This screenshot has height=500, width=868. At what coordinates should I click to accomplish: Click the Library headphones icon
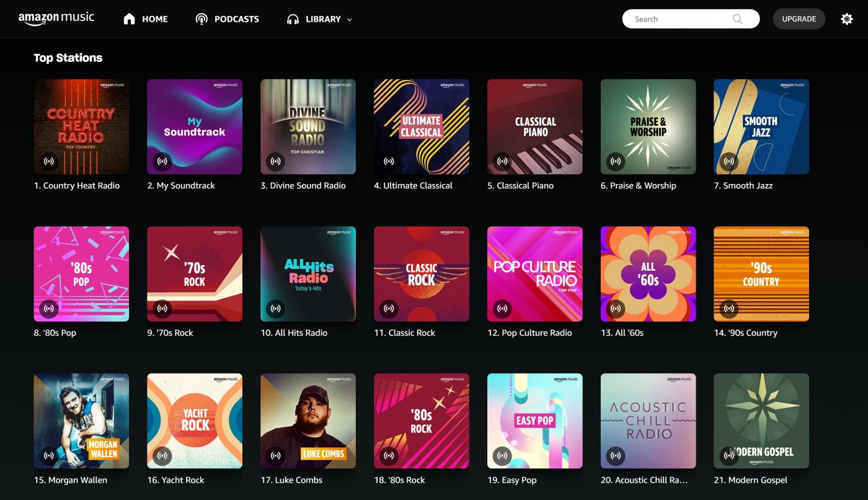point(293,19)
